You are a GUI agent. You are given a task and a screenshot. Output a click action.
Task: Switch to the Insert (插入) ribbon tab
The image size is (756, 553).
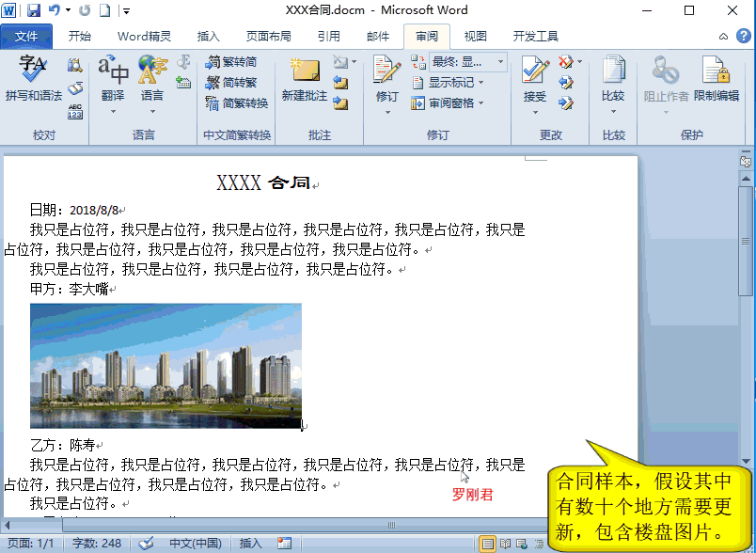(x=208, y=37)
